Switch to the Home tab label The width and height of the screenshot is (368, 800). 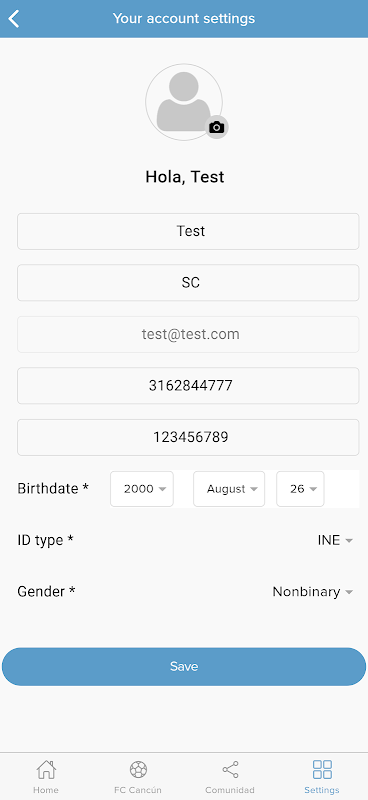click(x=46, y=790)
